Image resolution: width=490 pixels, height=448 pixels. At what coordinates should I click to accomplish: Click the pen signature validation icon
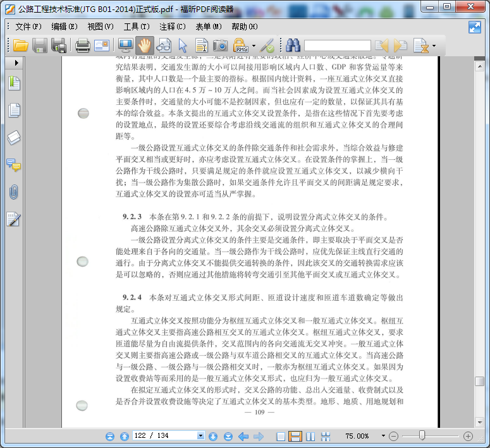267,45
